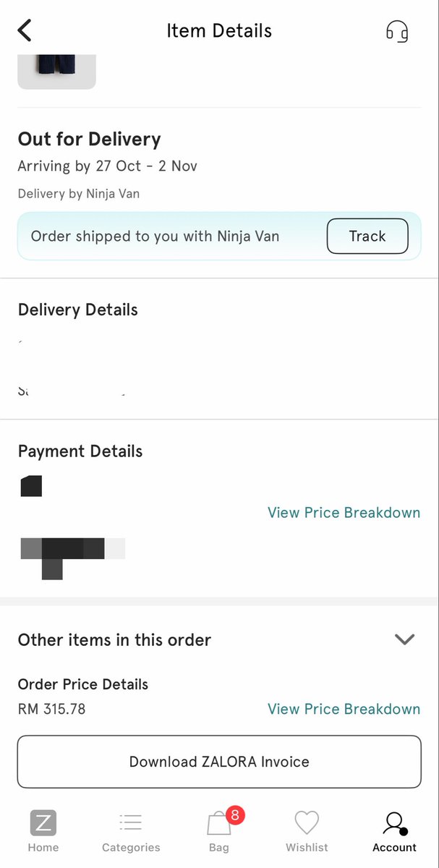
Task: Click Track button for Ninja Van shipment
Action: click(367, 236)
